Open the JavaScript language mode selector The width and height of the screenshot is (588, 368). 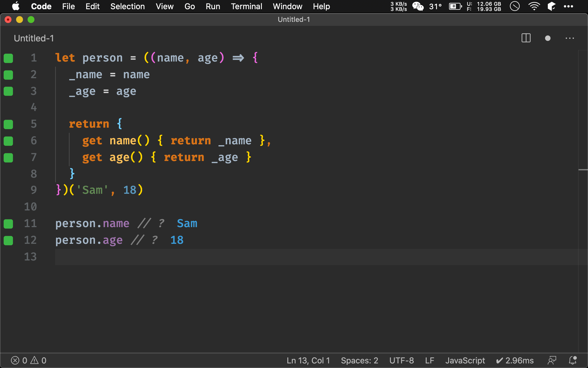click(465, 360)
